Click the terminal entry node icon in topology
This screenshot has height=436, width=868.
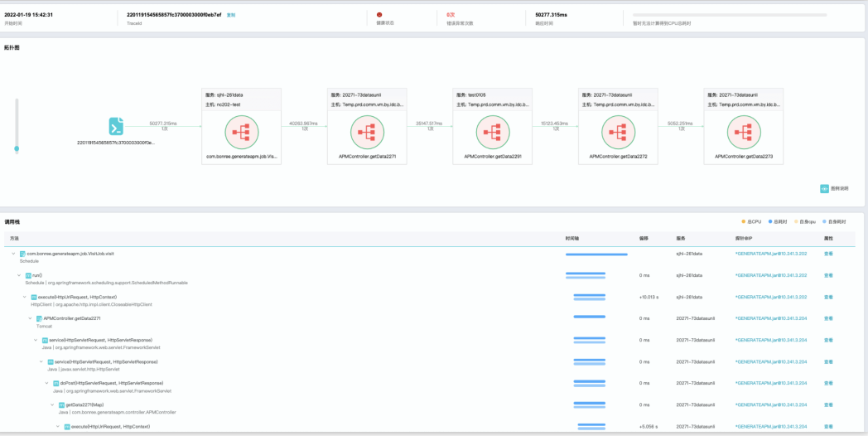point(116,126)
